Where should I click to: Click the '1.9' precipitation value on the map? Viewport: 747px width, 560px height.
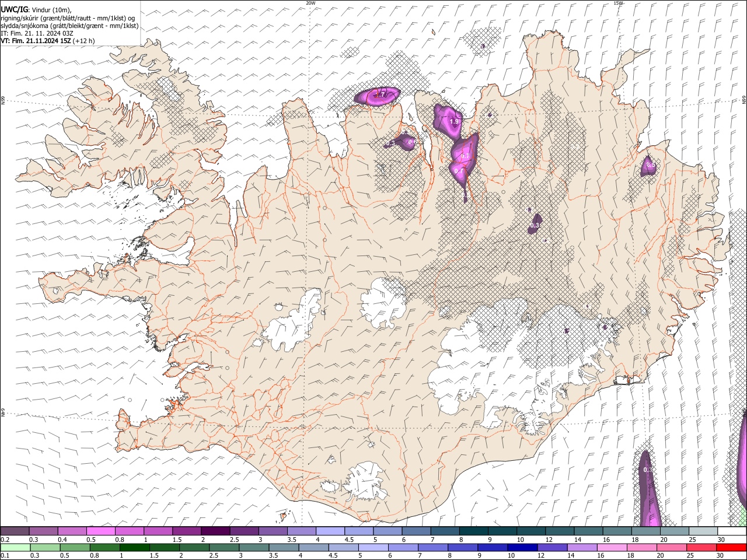point(455,121)
